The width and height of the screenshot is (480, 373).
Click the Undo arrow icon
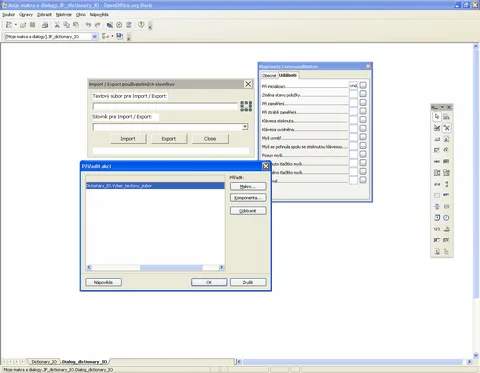pyautogui.click(x=88, y=25)
